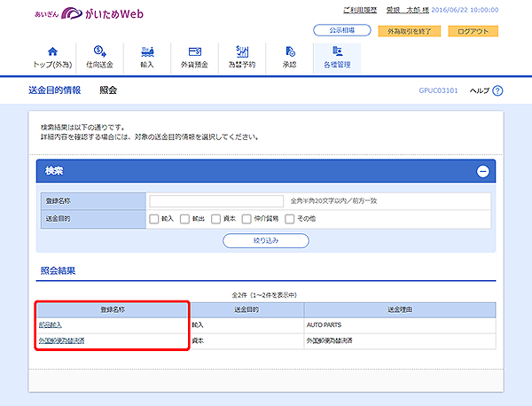Click the 絞り込み filter button
Viewport: 532px width, 406px height.
pos(266,240)
